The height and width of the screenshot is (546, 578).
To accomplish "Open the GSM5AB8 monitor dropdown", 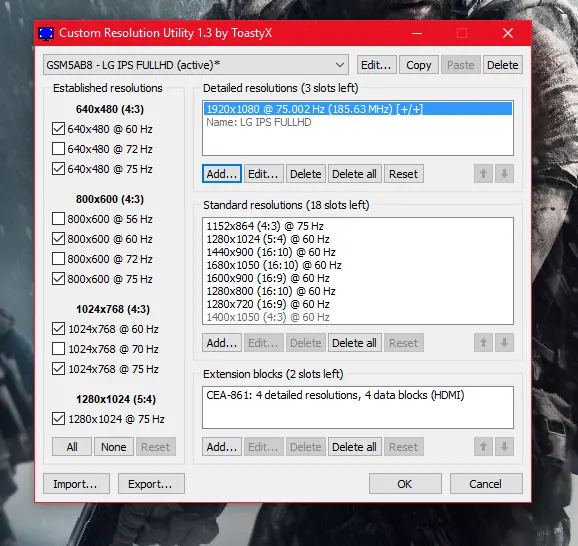I will click(x=196, y=65).
